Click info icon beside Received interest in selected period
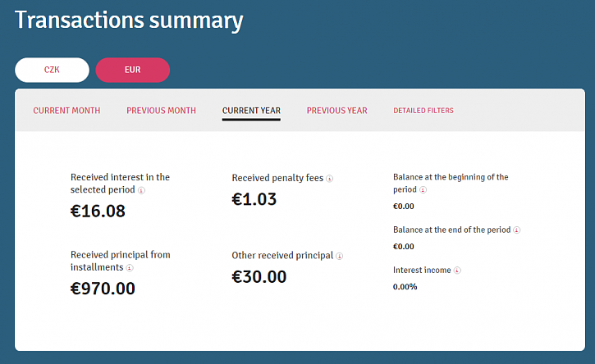This screenshot has width=595, height=364. (141, 190)
